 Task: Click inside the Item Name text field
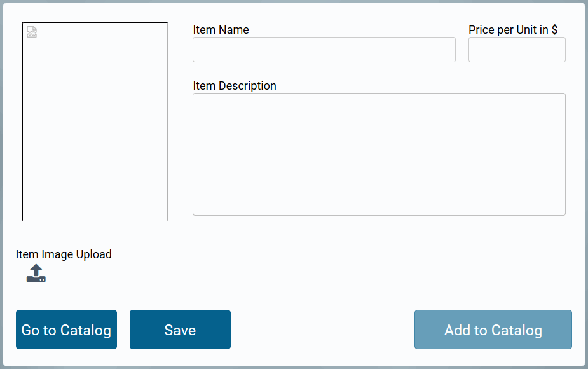tap(324, 50)
